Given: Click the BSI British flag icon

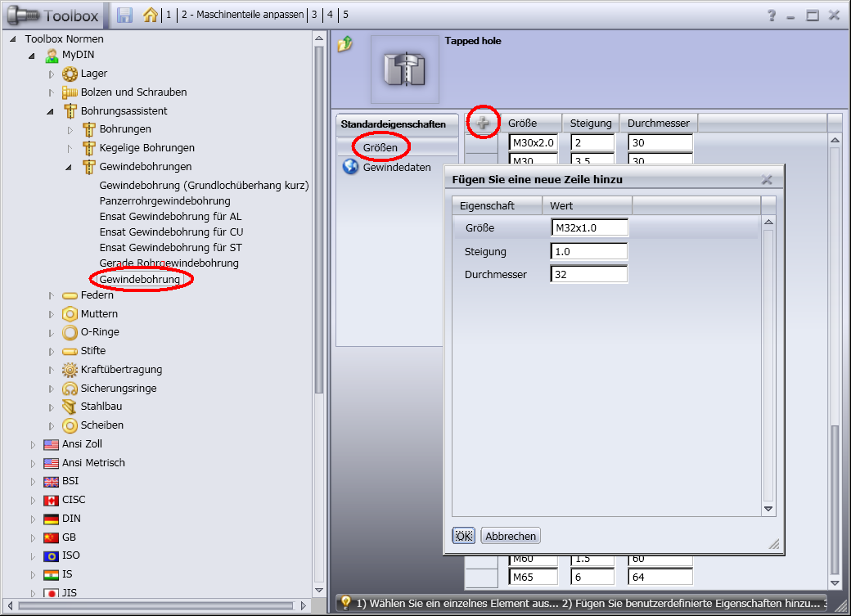Looking at the screenshot, I should tap(51, 481).
